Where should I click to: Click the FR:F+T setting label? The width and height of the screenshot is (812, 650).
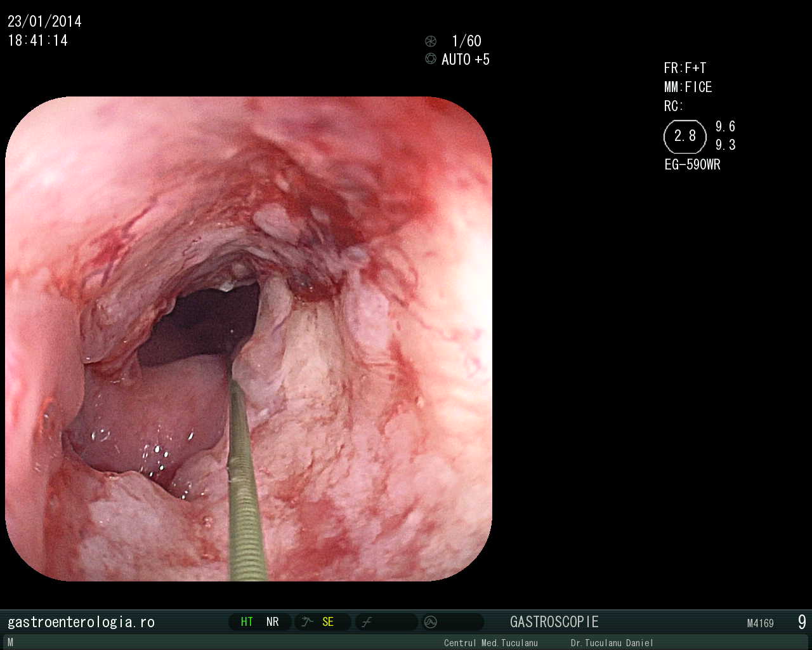coord(685,68)
